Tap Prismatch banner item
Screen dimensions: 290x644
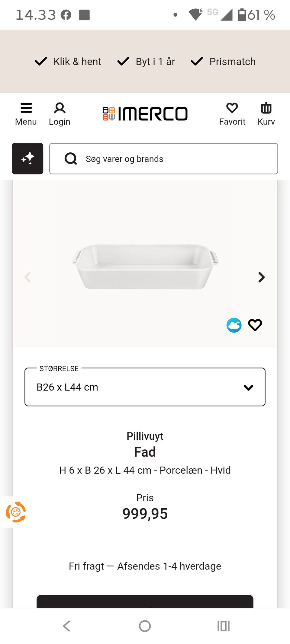click(223, 62)
